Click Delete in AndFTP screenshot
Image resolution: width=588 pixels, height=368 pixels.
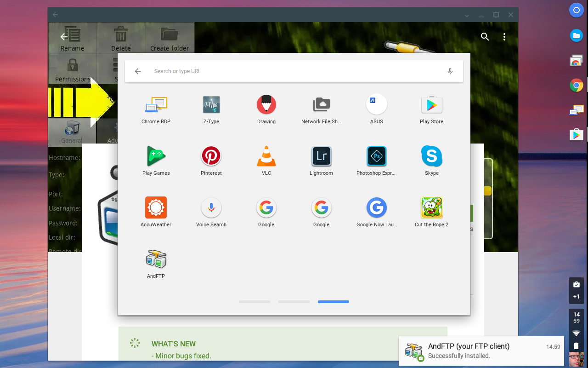point(121,39)
